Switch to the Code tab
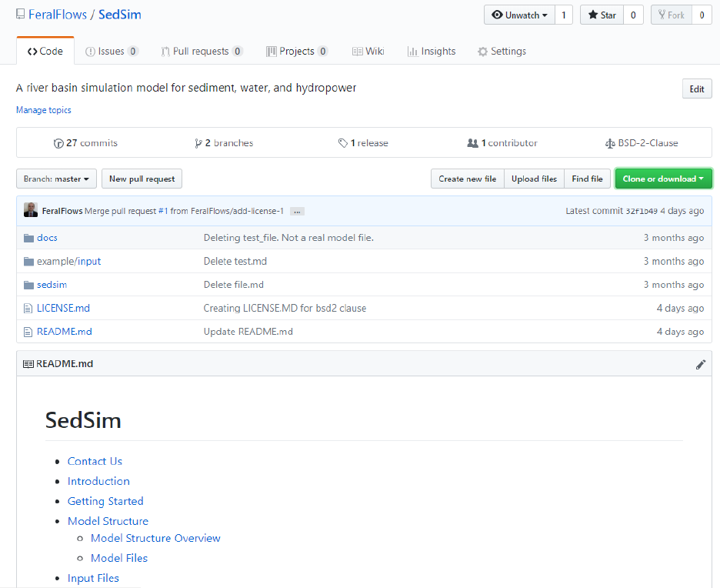Viewport: 720px width, 588px height. tap(45, 51)
